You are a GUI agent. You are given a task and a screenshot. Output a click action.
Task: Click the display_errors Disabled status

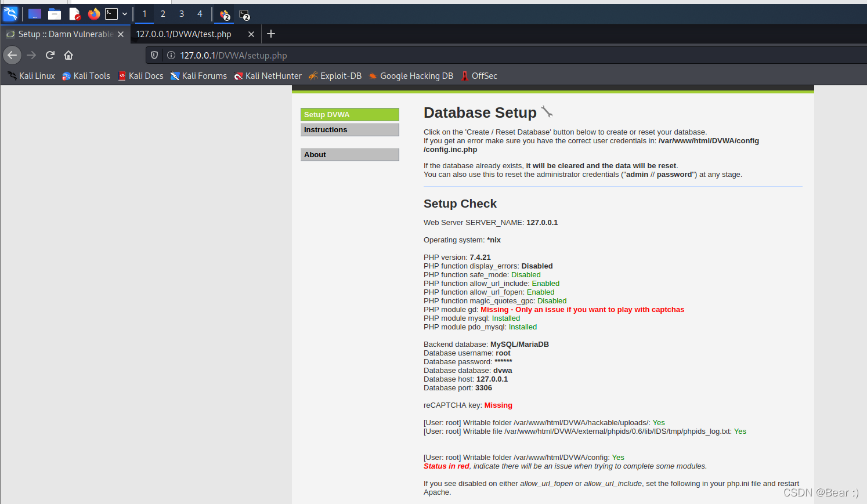click(537, 266)
